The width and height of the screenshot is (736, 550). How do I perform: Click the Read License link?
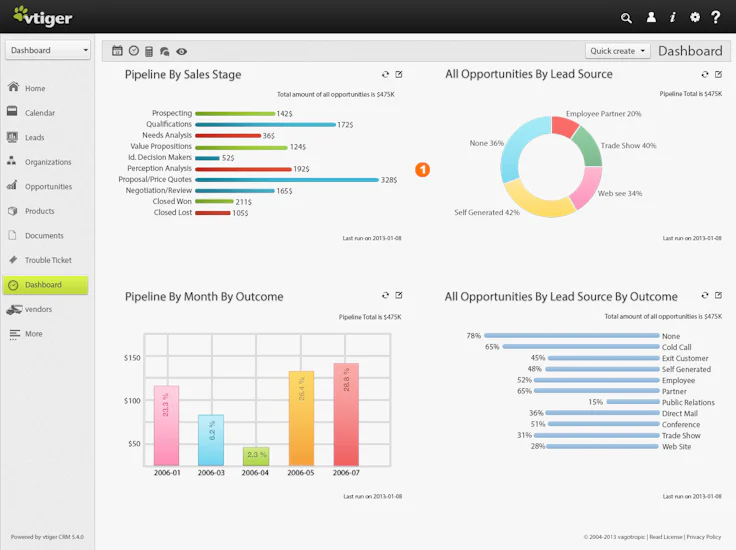point(666,537)
